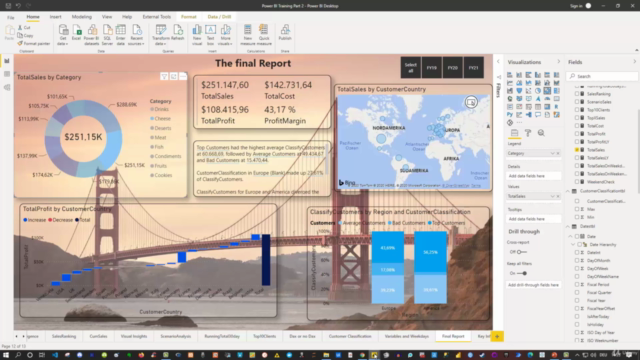This screenshot has height=360, width=640.
Task: Expand the Filters pane arrow
Action: click(x=498, y=62)
